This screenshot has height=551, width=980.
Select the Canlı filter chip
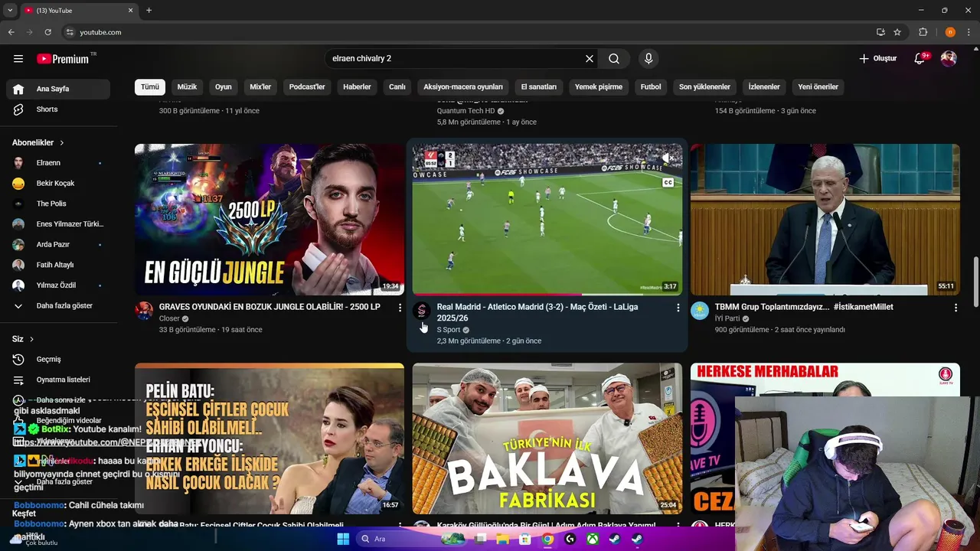tap(397, 86)
